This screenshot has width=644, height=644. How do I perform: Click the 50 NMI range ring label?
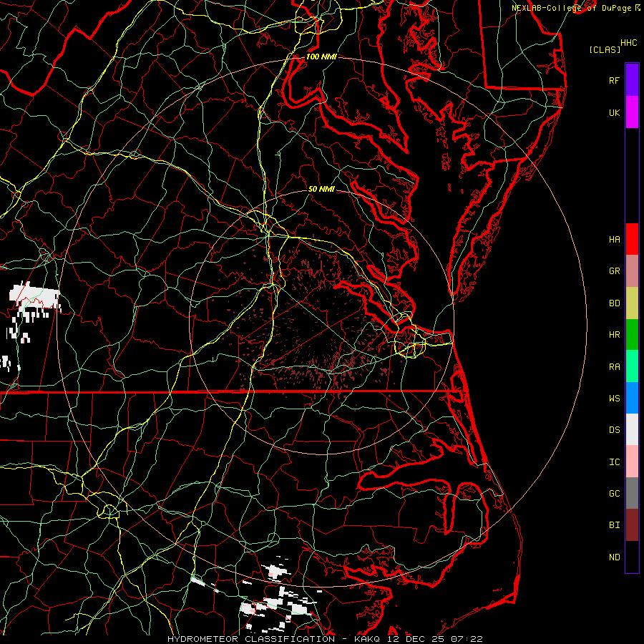[x=321, y=189]
